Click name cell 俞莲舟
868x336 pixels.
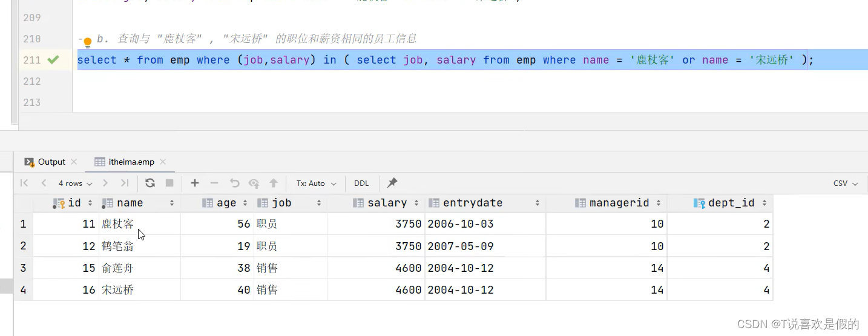point(140,268)
